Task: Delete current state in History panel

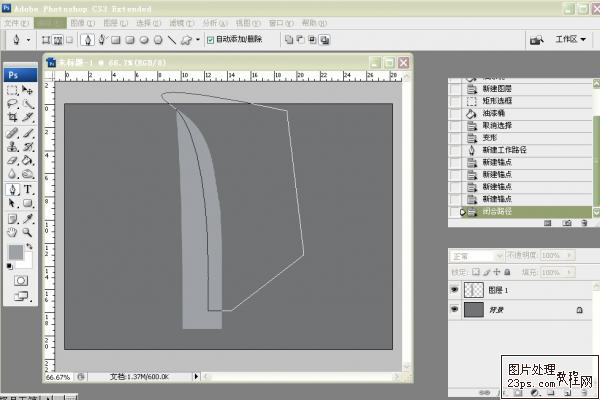Action: click(x=584, y=223)
